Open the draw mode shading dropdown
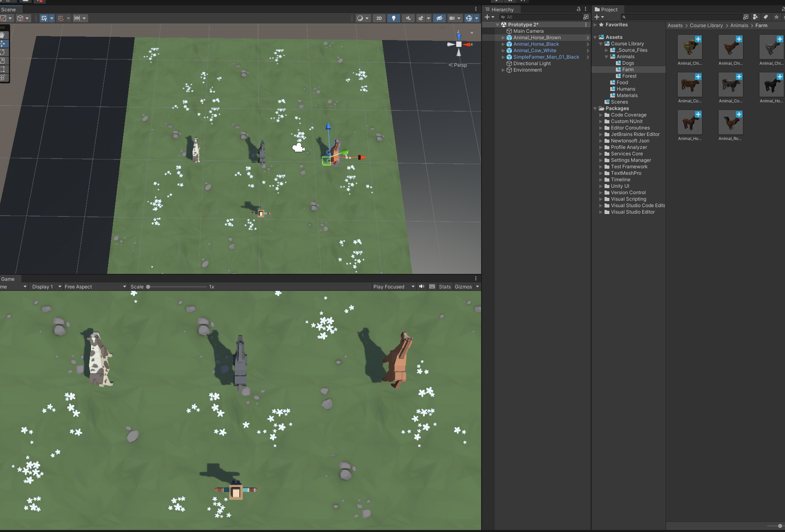 click(x=362, y=18)
